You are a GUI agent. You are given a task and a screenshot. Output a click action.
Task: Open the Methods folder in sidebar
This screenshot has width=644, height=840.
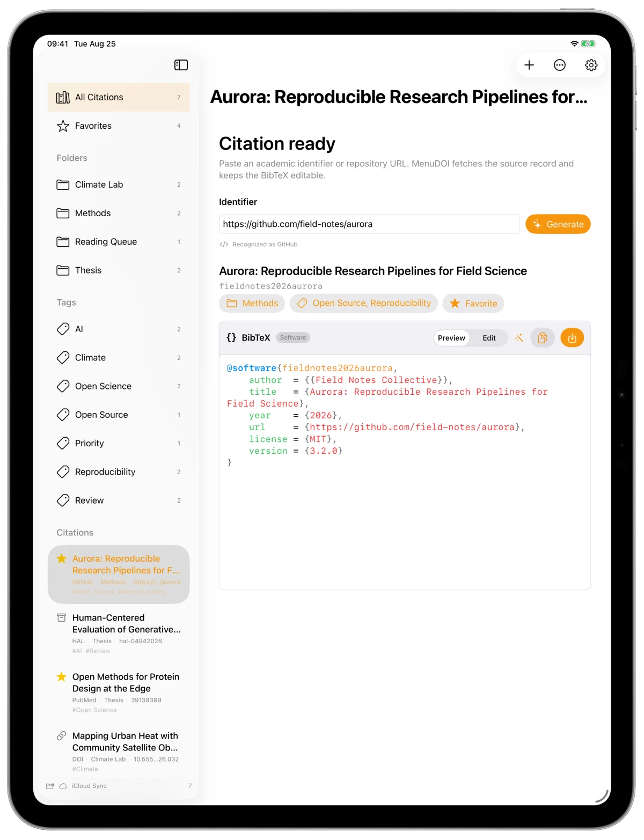point(119,213)
